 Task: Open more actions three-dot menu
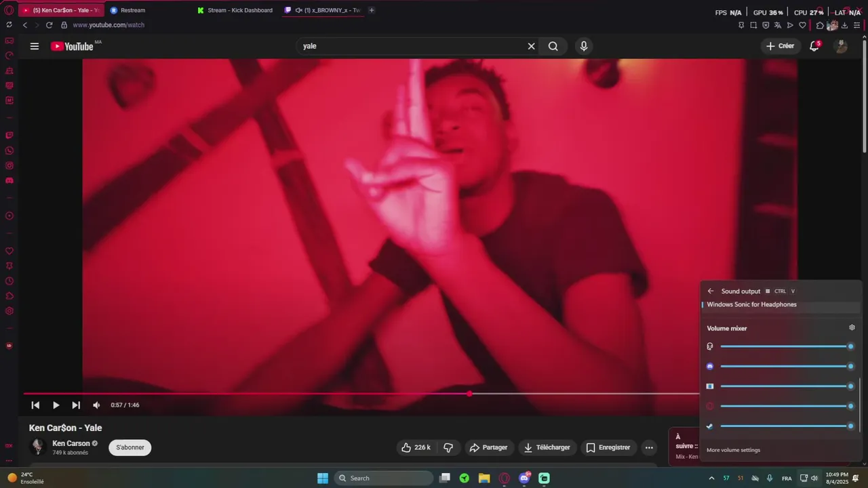[x=649, y=447]
